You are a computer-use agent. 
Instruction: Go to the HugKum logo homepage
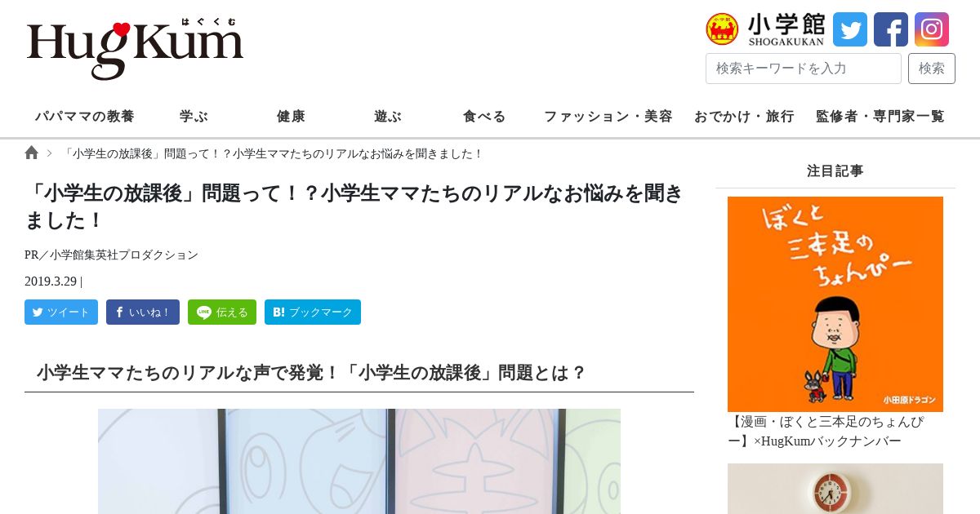(x=135, y=49)
